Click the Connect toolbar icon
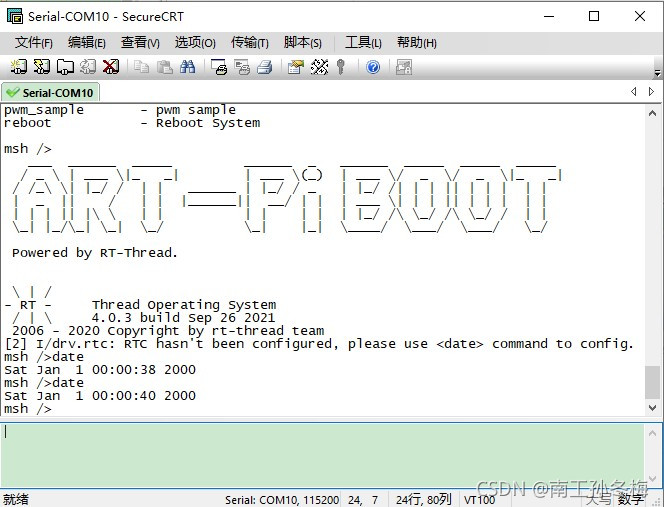The image size is (664, 507). (19, 67)
